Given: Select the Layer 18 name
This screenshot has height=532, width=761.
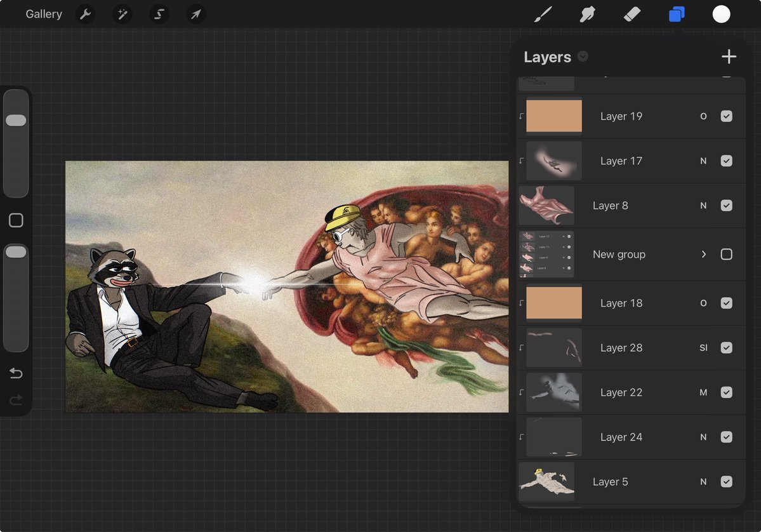Looking at the screenshot, I should pyautogui.click(x=621, y=303).
